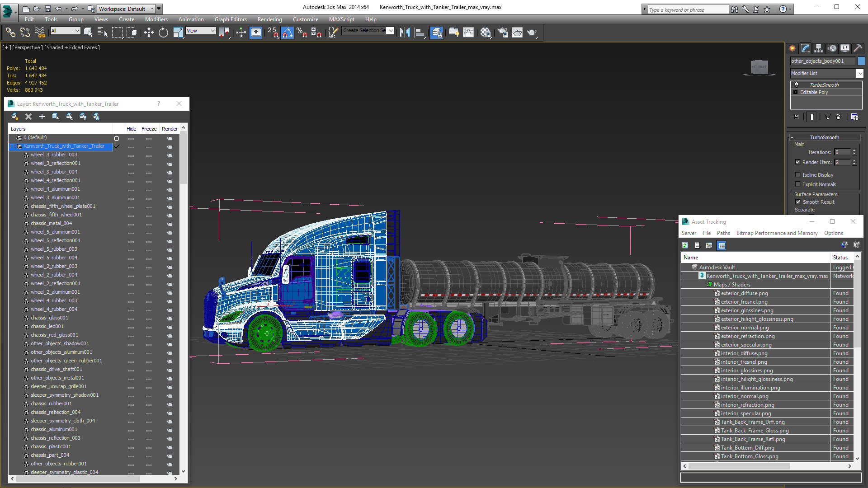Viewport: 868px width, 488px height.
Task: Toggle Window/Crossing selection mode
Action: pos(132,32)
